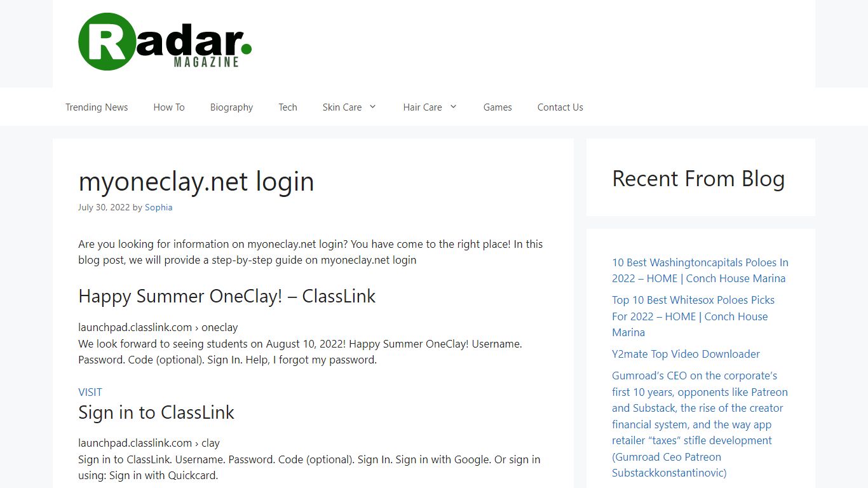
Task: Select the Tech menu item
Action: tap(288, 107)
